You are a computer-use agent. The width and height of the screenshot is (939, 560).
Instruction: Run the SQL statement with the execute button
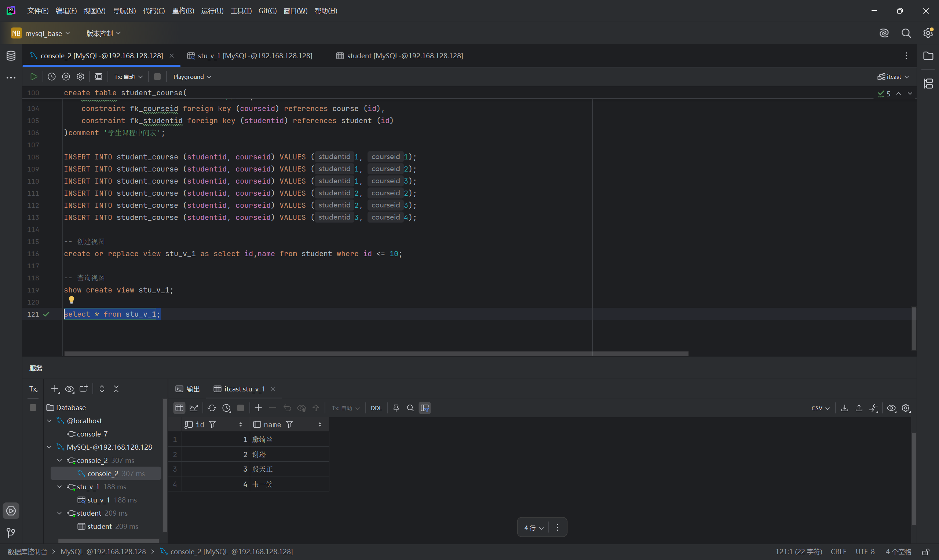point(34,77)
